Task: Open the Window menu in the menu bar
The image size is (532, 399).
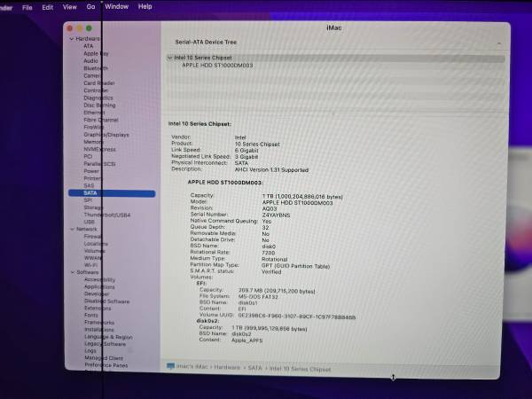Action: pos(116,6)
